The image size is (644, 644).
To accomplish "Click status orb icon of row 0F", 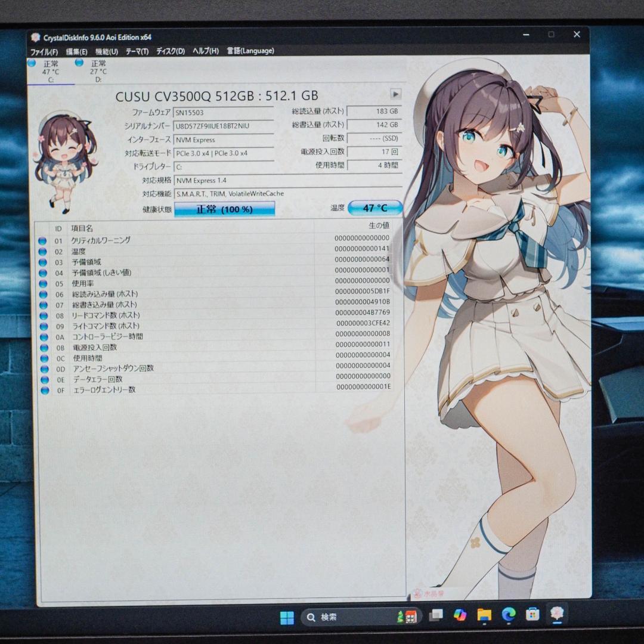I will coord(45,390).
